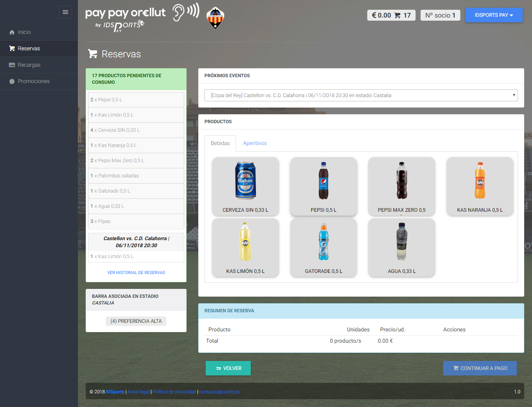
Task: Toggle the hamburger sidebar menu
Action: (65, 12)
